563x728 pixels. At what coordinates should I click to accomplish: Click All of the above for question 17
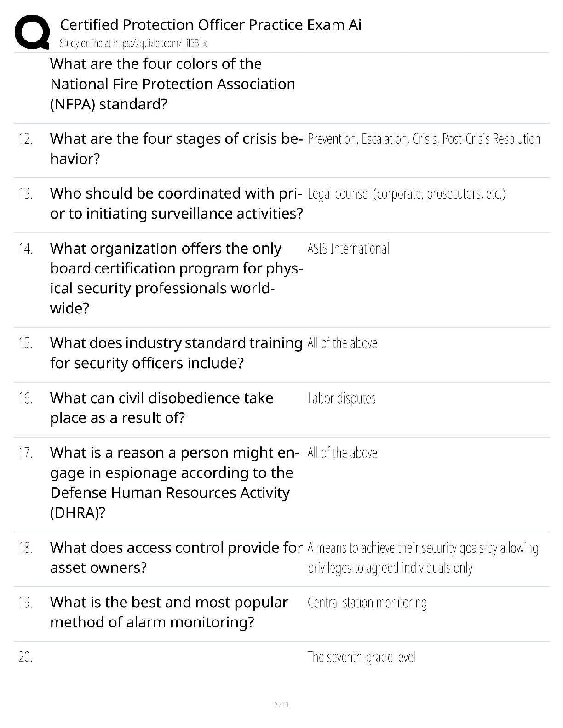coord(342,453)
